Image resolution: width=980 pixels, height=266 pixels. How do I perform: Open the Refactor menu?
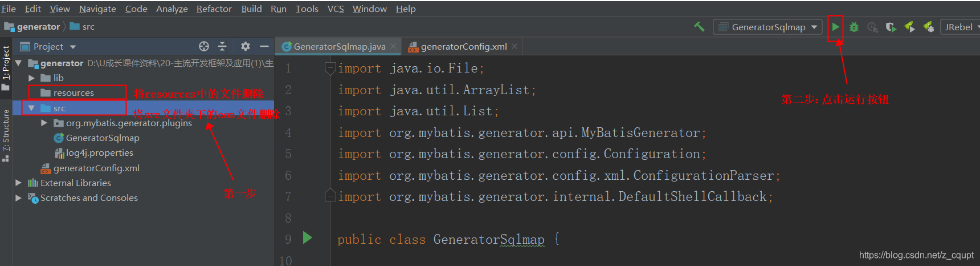pos(214,9)
